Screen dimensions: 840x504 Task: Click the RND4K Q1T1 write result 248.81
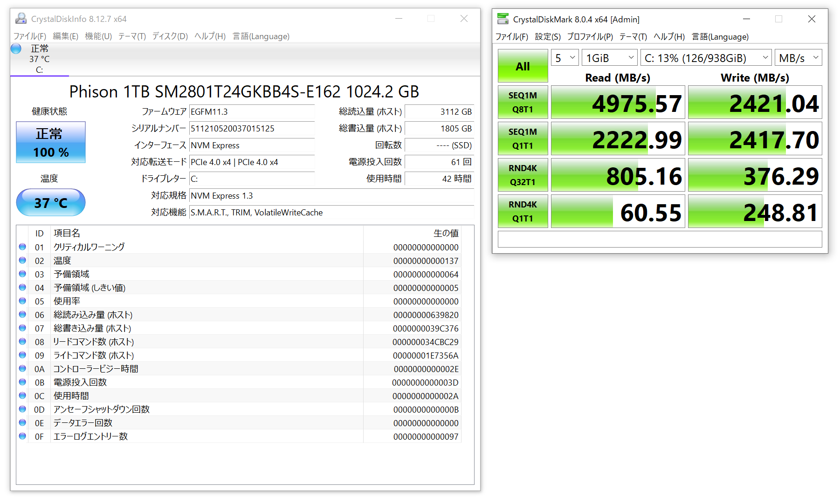click(755, 211)
